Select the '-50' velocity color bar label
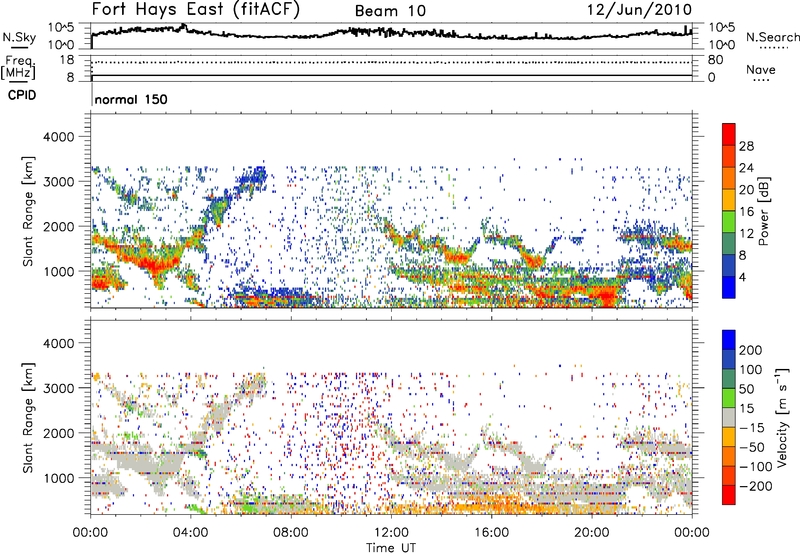Image resolution: width=800 pixels, height=554 pixels. [x=752, y=447]
